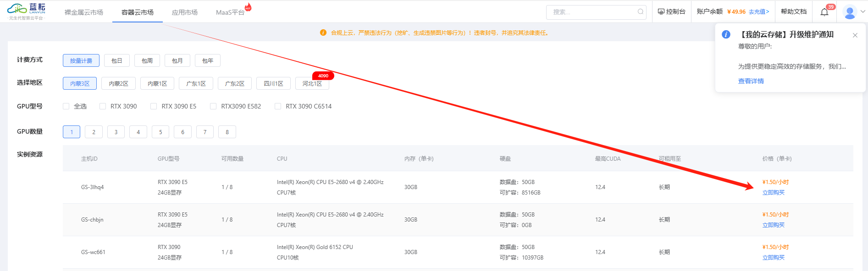This screenshot has width=868, height=271.
Task: Select 包月 monthly billing
Action: tap(177, 60)
